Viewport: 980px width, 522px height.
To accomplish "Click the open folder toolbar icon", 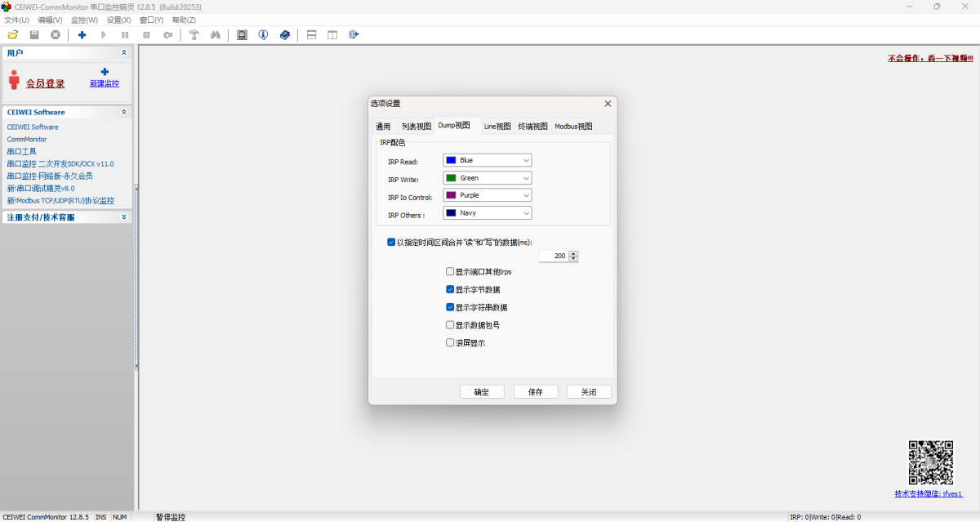I will 12,35.
